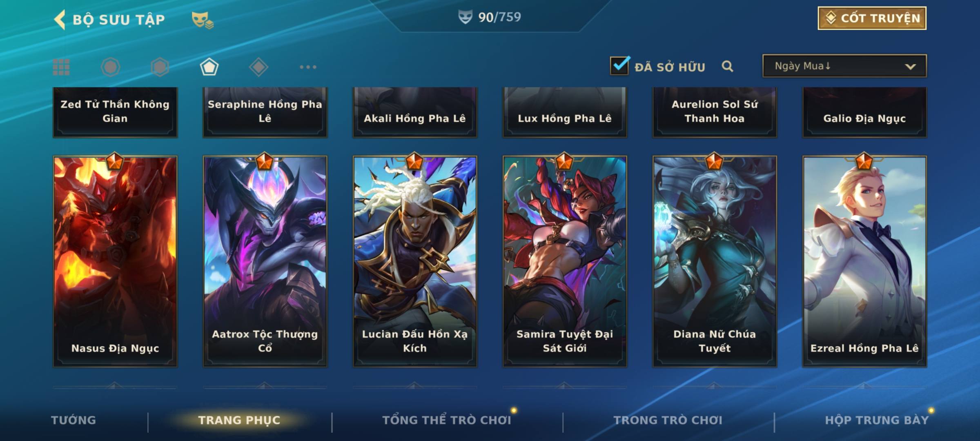Viewport: 980px width, 441px height.
Task: Select the grid all-skins filter icon
Action: click(61, 67)
